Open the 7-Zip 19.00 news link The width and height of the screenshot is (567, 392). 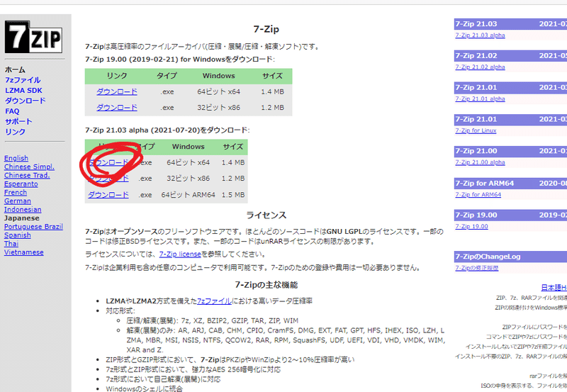[x=471, y=226]
